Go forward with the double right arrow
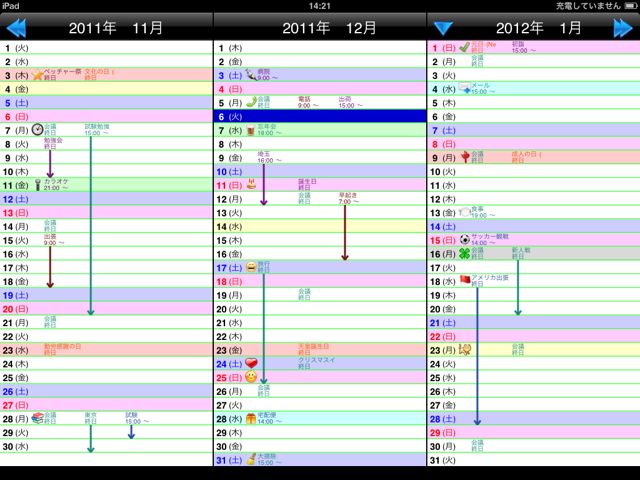This screenshot has height=480, width=640. pos(623,28)
